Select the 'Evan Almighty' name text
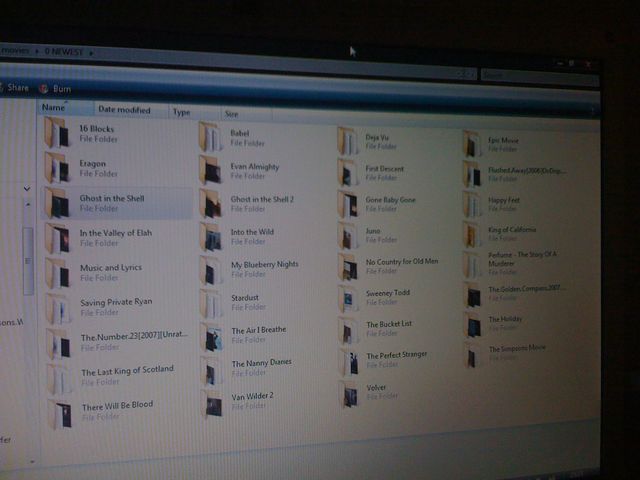 [255, 167]
